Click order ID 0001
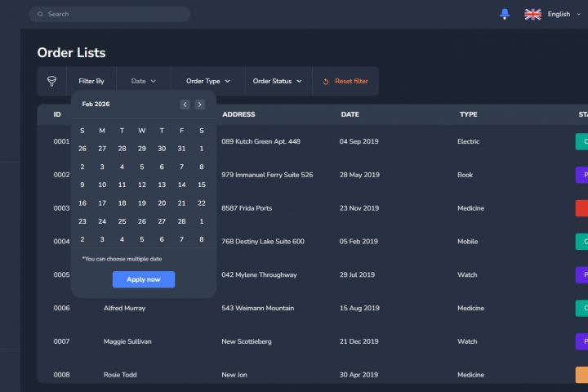This screenshot has height=392, width=588. (x=61, y=141)
